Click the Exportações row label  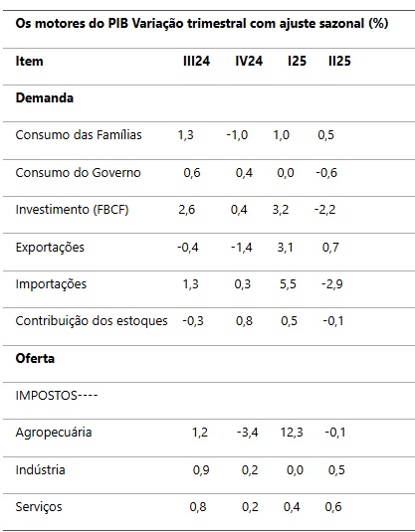click(x=50, y=247)
